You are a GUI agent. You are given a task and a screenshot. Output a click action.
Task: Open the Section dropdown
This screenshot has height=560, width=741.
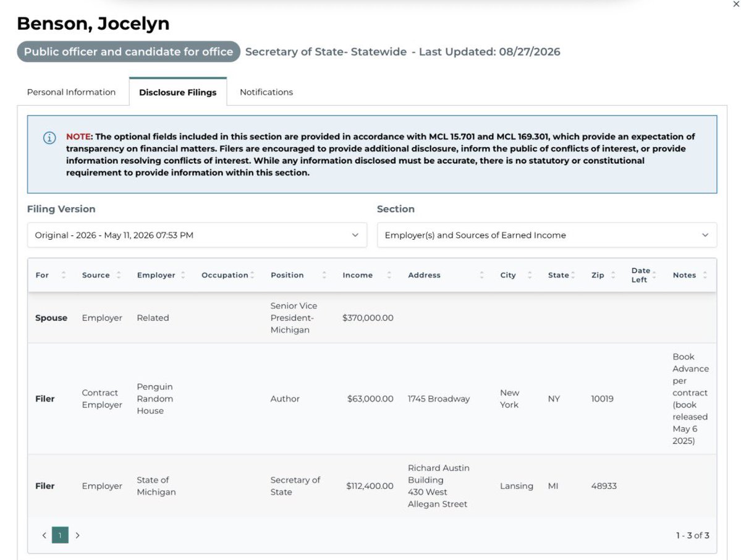point(547,235)
